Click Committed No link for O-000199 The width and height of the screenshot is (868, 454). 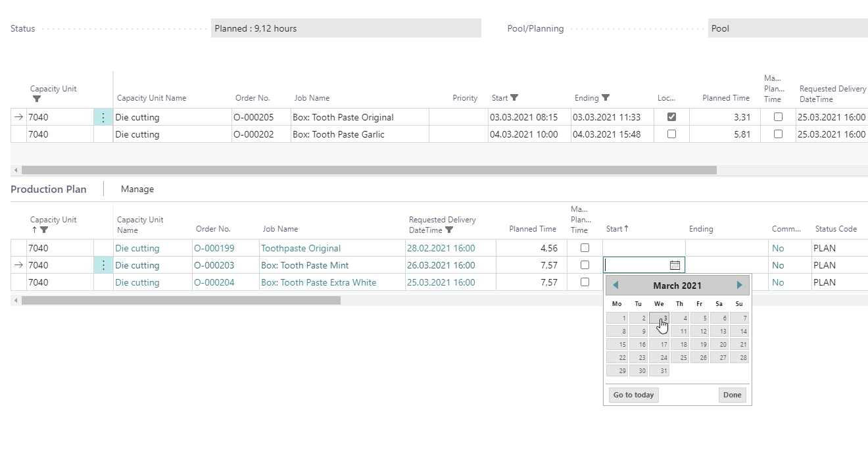pos(778,248)
